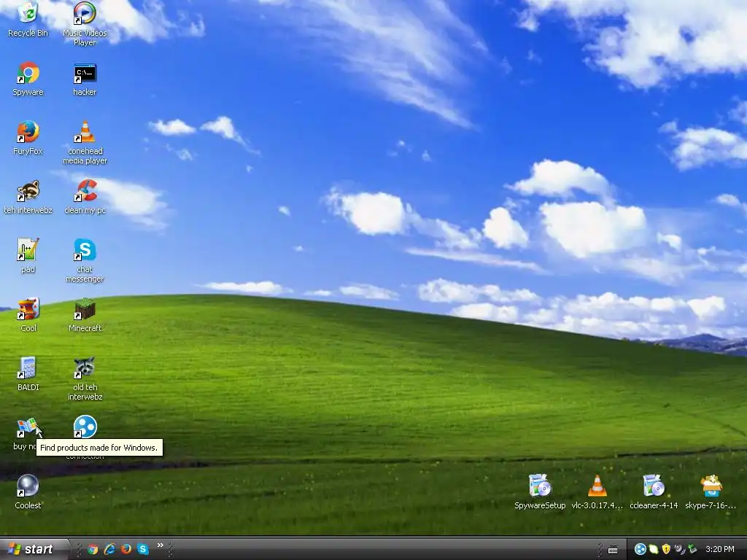
Task: Select the Minecraft desktop shortcut
Action: 85,315
